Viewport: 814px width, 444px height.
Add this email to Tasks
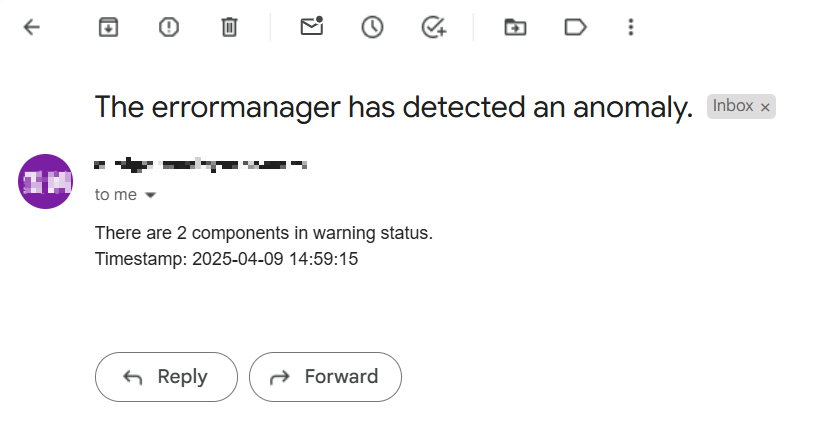pyautogui.click(x=433, y=28)
